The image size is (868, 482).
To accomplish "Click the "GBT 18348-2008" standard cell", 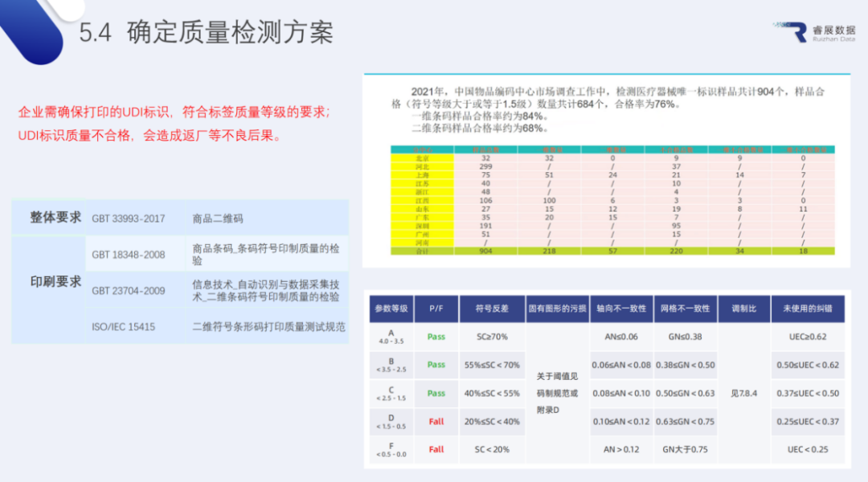I will point(129,255).
